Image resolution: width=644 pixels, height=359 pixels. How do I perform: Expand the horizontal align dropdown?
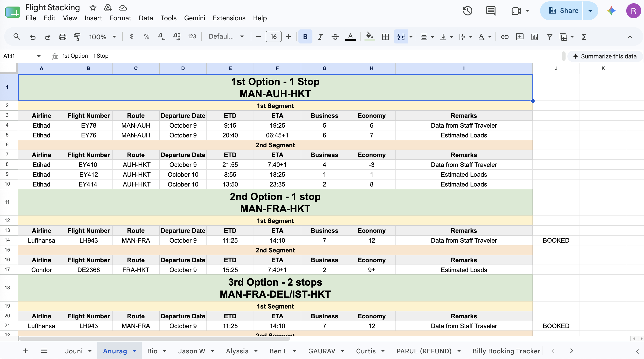(432, 37)
